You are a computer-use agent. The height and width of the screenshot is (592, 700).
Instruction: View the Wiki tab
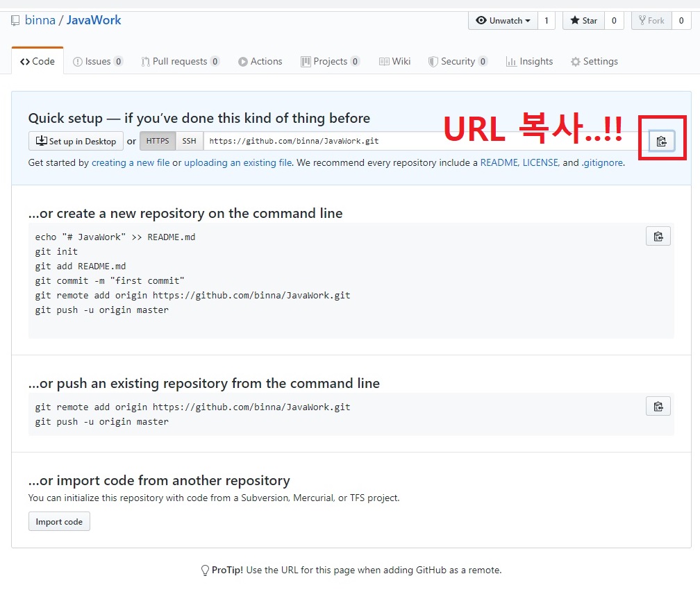[x=394, y=61]
